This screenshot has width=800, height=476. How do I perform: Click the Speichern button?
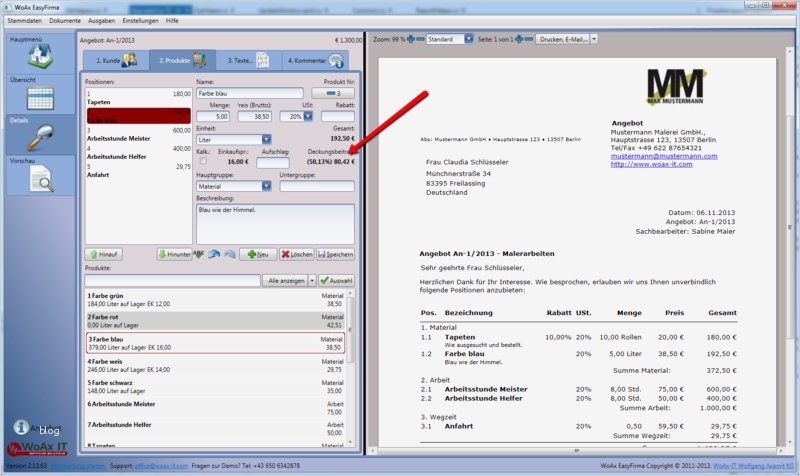[x=335, y=254]
